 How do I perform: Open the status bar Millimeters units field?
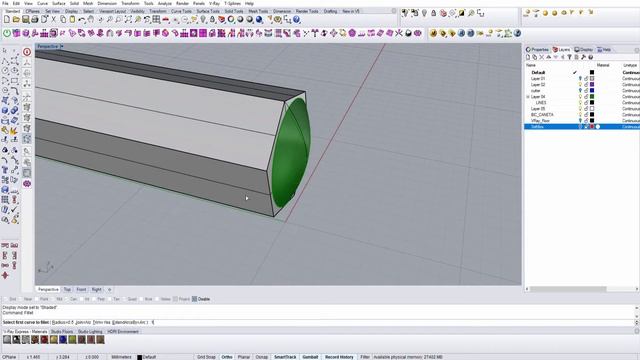122,357
